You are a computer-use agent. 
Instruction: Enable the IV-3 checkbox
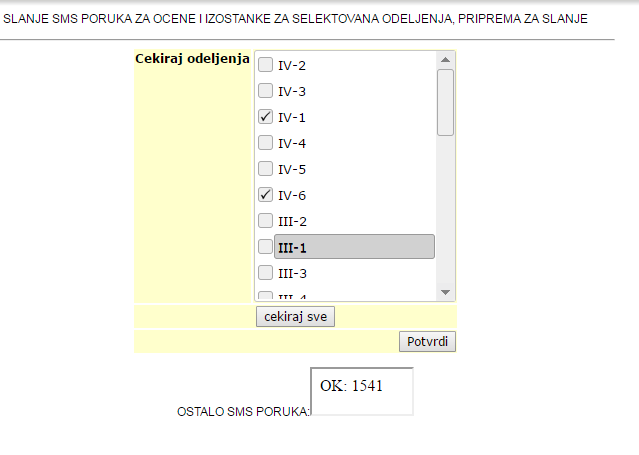click(266, 91)
